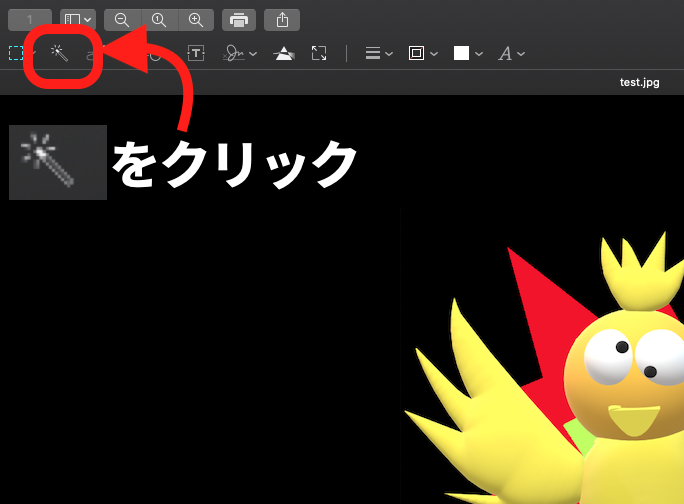The width and height of the screenshot is (684, 504).
Task: Print the image with the printer button
Action: tap(239, 20)
